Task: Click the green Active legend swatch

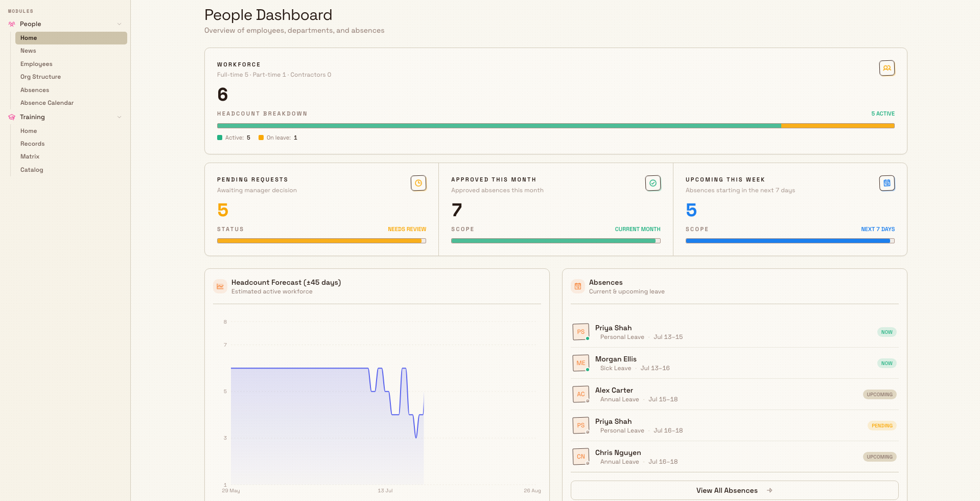Action: (220, 138)
